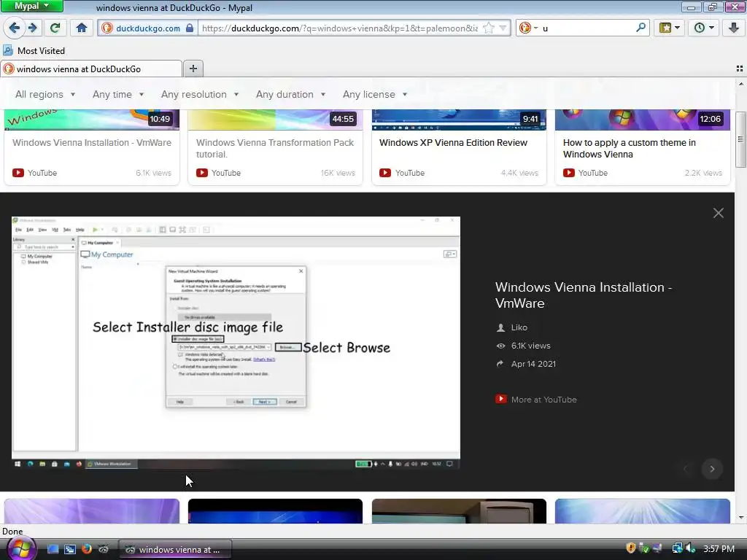Open the Mypal application menu button
This screenshot has width=747, height=560.
31,6
